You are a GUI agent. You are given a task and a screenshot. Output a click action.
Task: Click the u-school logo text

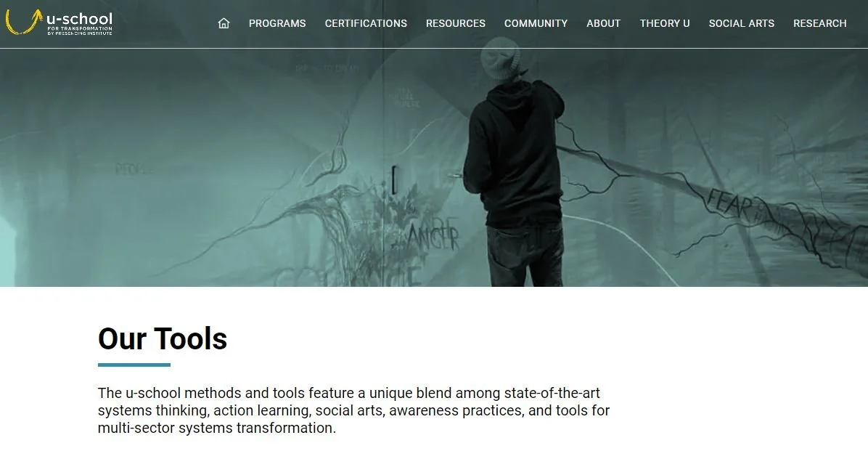click(79, 20)
